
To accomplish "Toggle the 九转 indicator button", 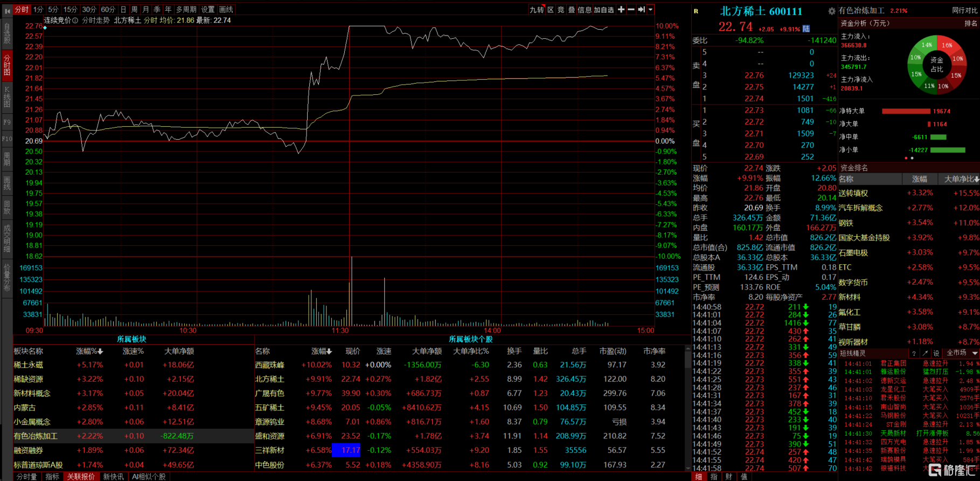I will pyautogui.click(x=537, y=10).
